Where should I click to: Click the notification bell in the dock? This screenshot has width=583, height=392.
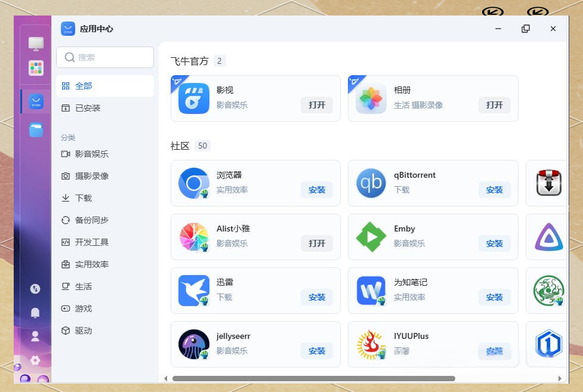click(x=35, y=313)
